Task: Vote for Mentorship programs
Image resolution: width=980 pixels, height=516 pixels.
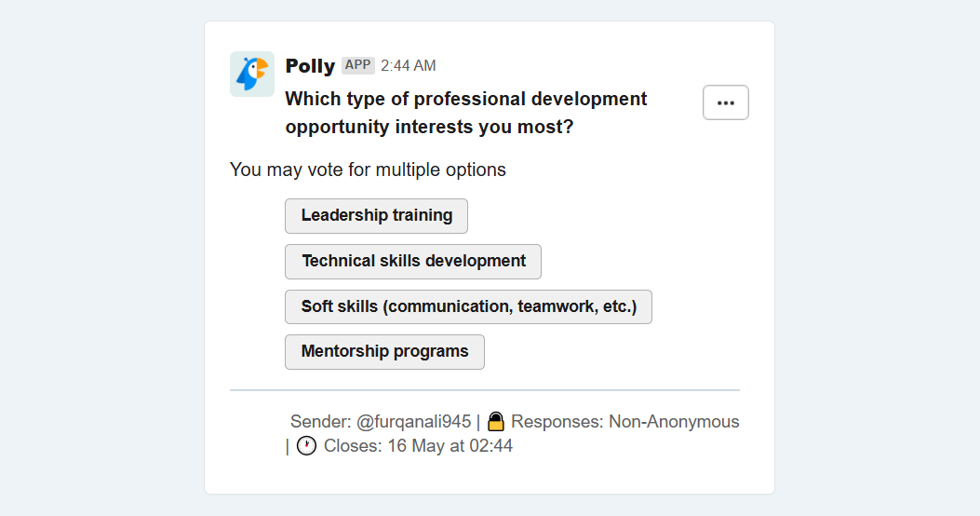Action: click(x=384, y=351)
